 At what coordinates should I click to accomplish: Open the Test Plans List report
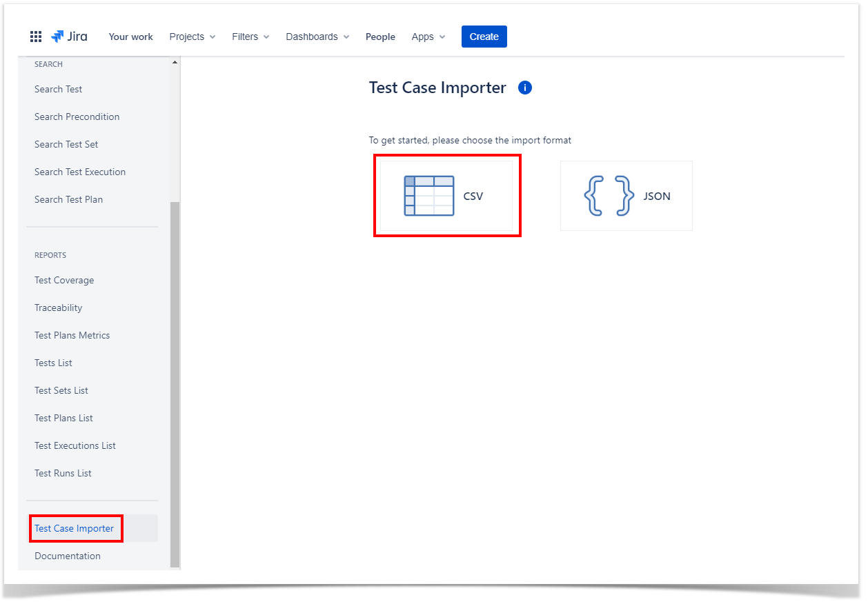(64, 418)
